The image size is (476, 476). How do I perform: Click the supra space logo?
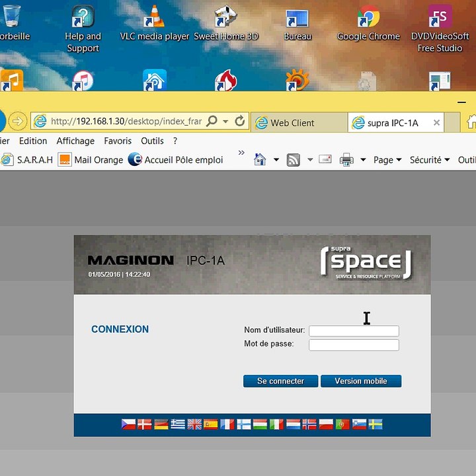tap(366, 262)
